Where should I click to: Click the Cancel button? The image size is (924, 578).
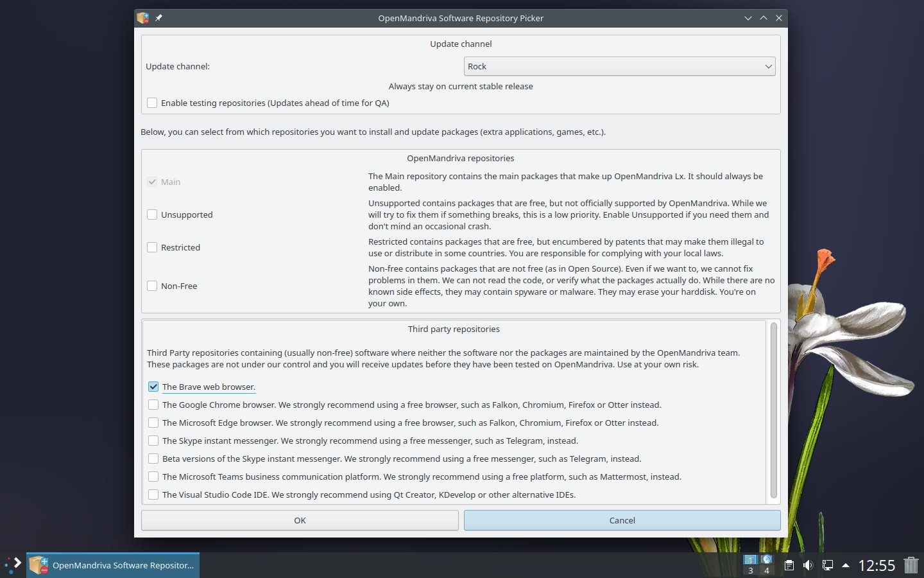point(622,520)
